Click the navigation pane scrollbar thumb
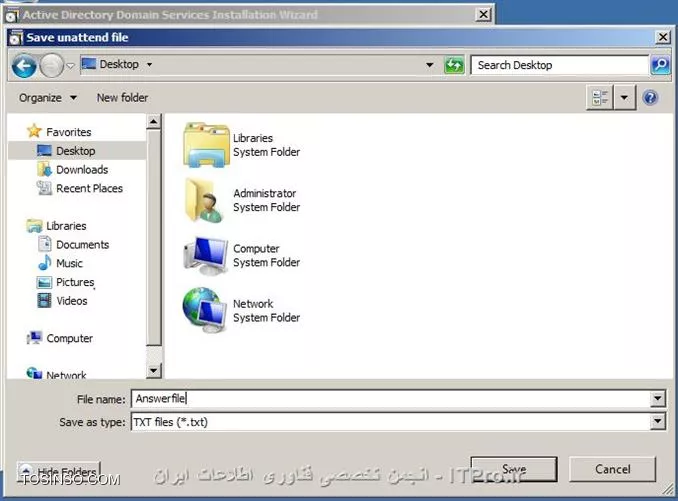 coord(154,237)
